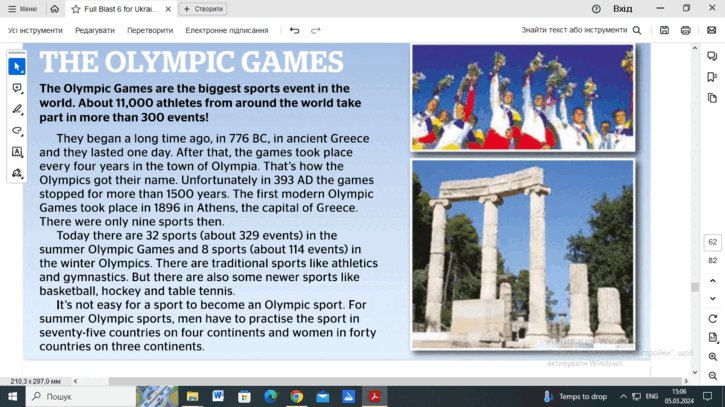Screen dimensions: 725x407
Task: Open Електронне підписання menu
Action: tap(227, 30)
